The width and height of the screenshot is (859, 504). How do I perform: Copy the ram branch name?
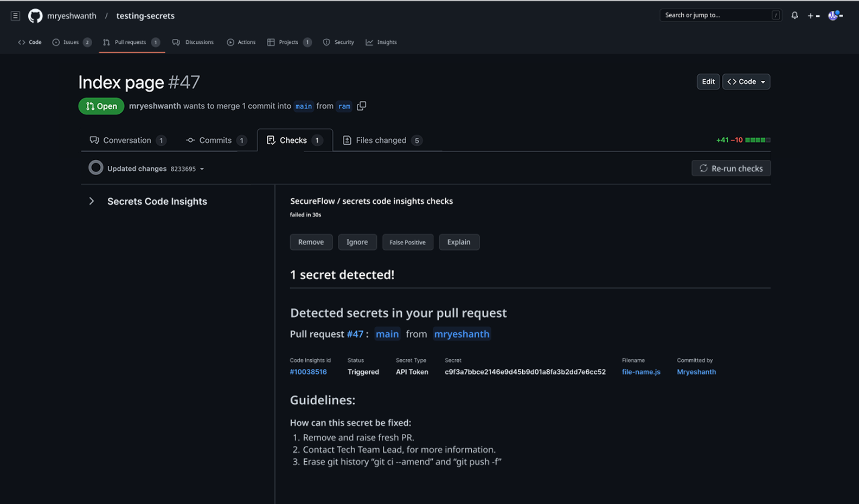pyautogui.click(x=361, y=106)
